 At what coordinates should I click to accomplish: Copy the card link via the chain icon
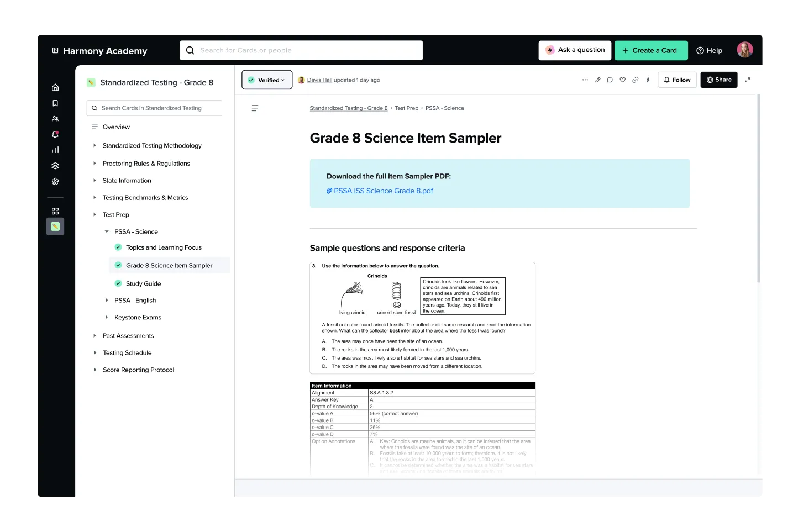tap(635, 80)
